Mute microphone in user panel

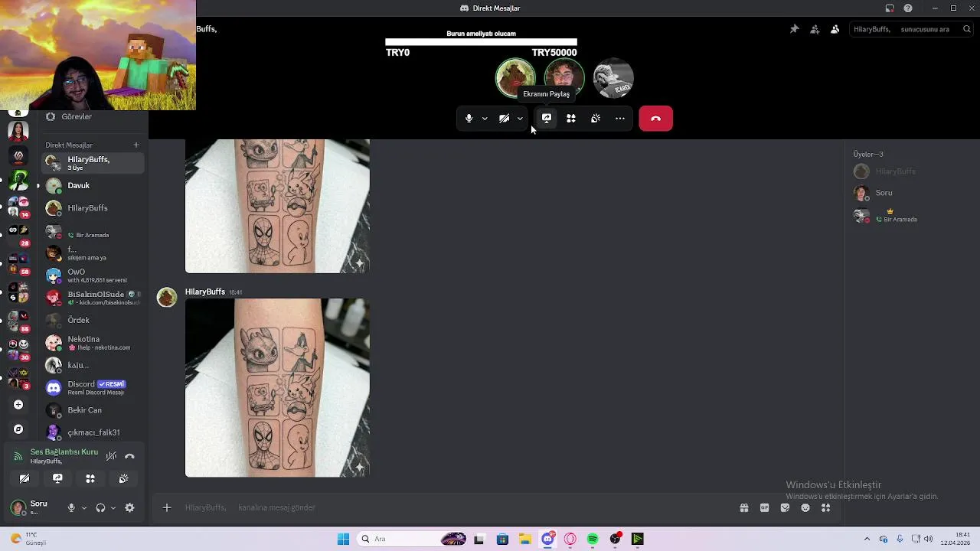click(71, 507)
